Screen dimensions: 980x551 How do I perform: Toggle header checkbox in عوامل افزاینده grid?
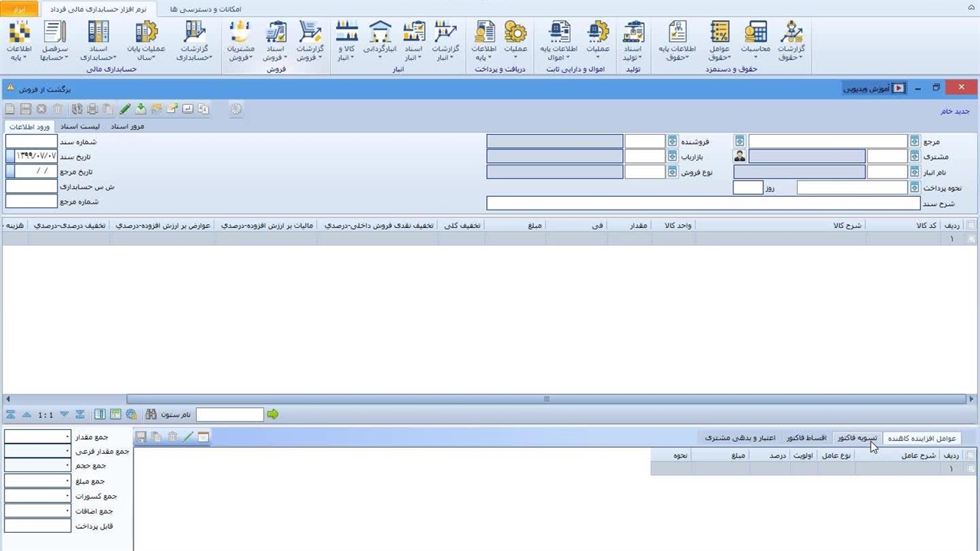click(x=972, y=455)
